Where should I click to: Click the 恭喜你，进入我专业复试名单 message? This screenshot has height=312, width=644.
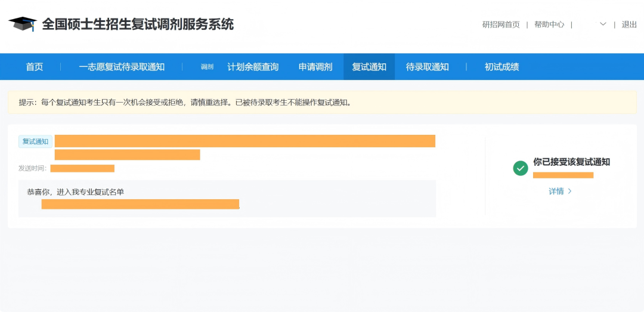[x=76, y=192]
